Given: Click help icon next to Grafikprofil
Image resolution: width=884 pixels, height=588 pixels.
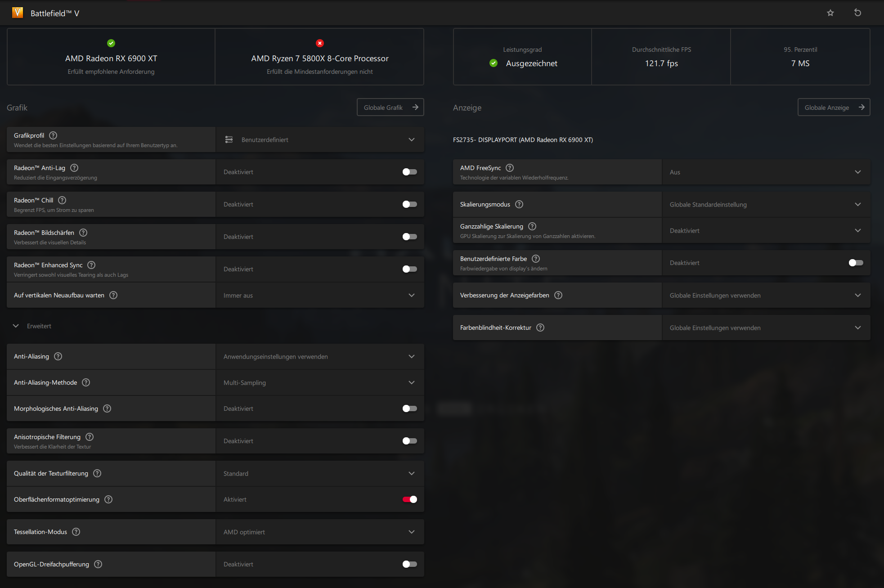Looking at the screenshot, I should pyautogui.click(x=53, y=135).
